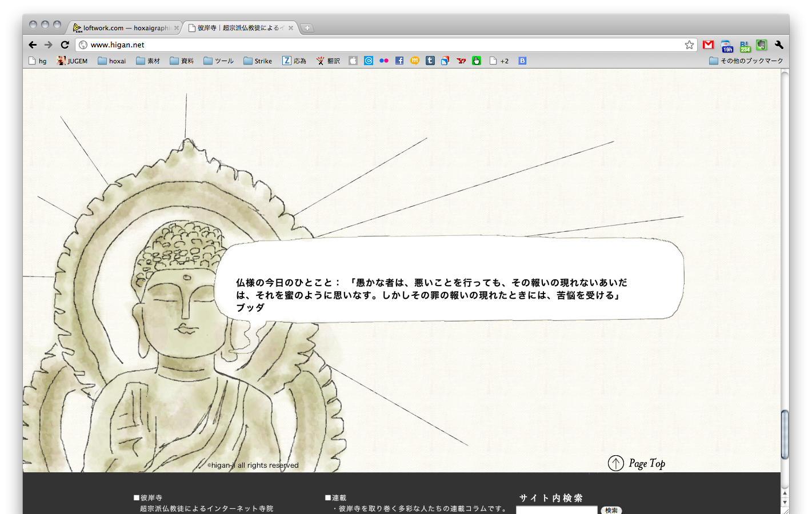This screenshot has height=514, width=812.
Task: Open the Gmail extension icon
Action: [709, 45]
